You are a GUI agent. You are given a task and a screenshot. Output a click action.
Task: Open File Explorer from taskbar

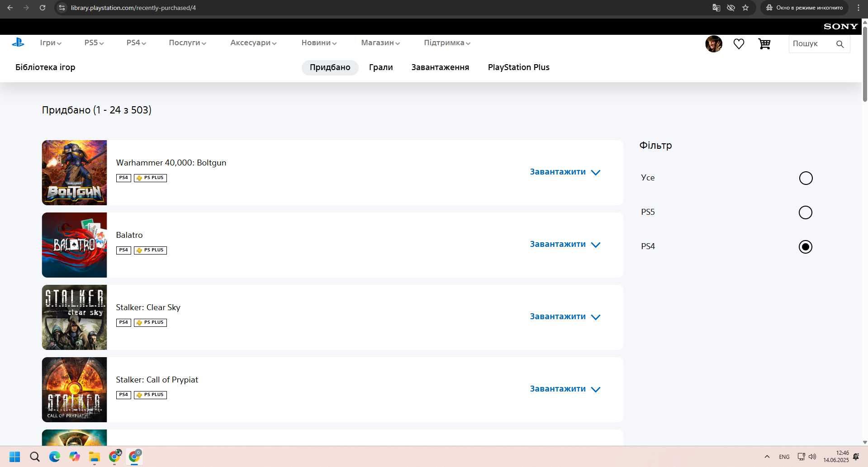(95, 457)
